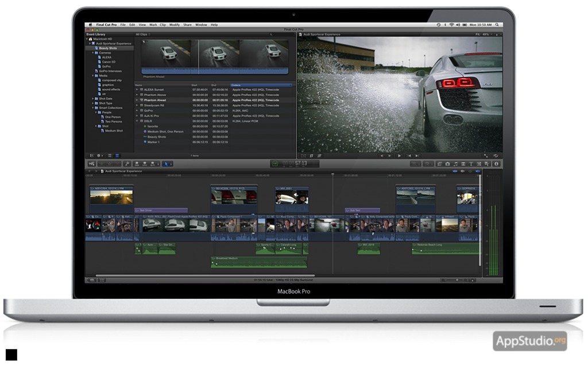Click the Insert clip edit icon

point(144,164)
